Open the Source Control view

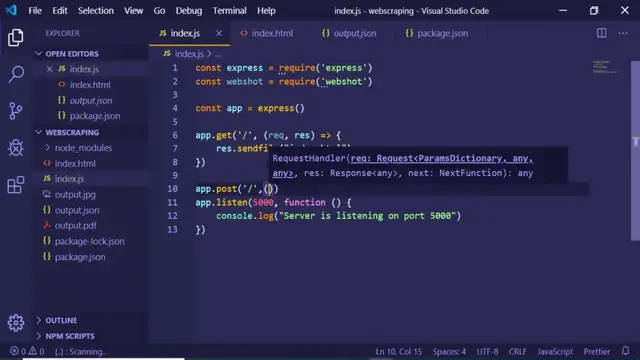(x=16, y=111)
